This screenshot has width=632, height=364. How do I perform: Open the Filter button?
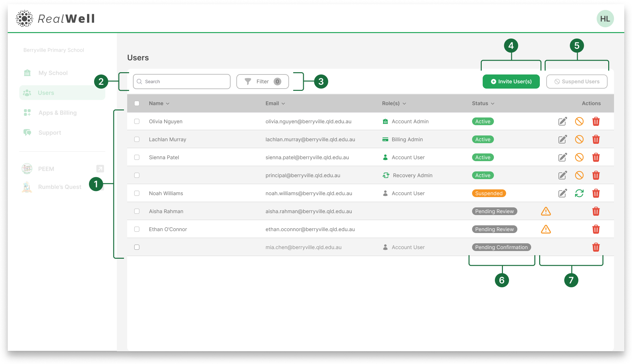tap(262, 82)
